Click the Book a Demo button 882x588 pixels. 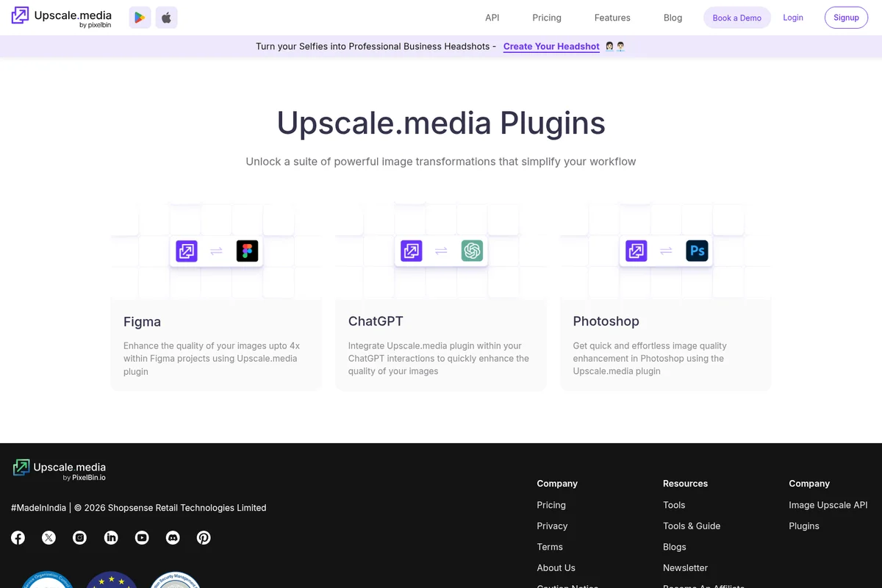coord(736,17)
